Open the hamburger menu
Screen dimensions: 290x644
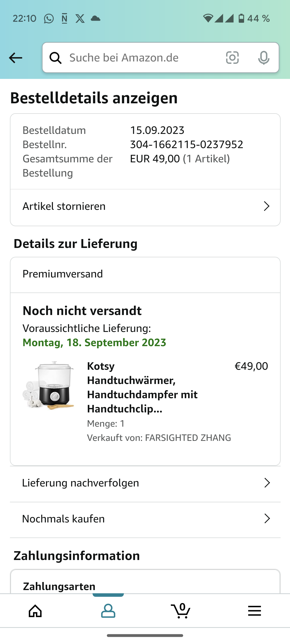[254, 611]
